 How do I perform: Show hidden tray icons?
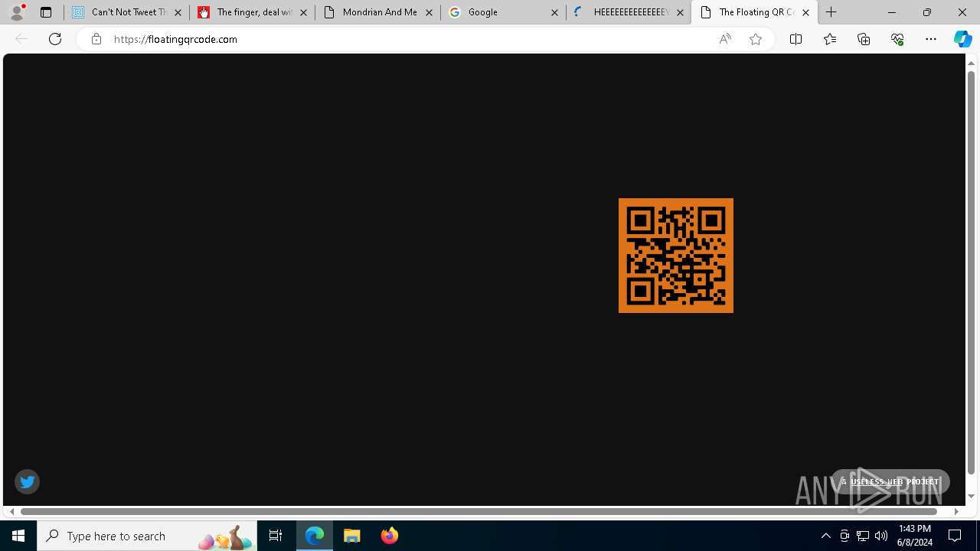(x=825, y=536)
